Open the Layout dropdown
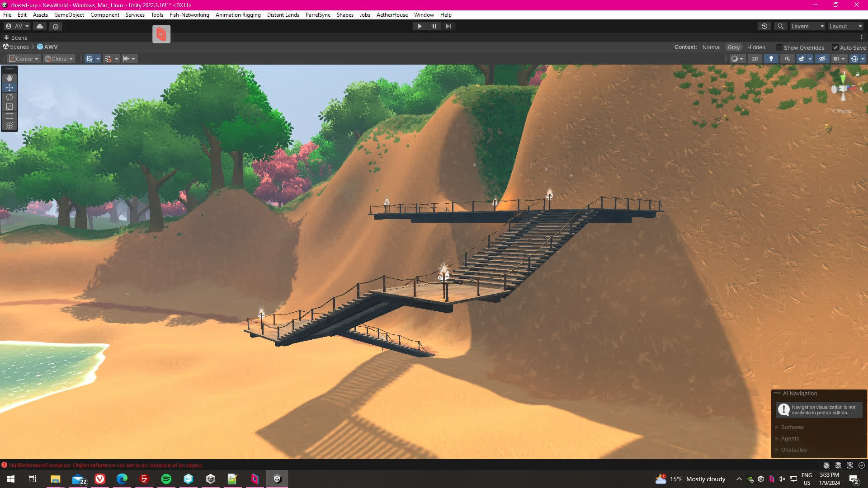The width and height of the screenshot is (868, 488). point(845,26)
